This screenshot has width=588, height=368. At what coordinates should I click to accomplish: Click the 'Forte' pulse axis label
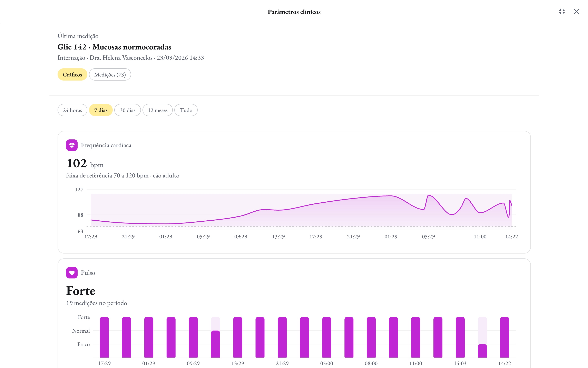tap(84, 317)
